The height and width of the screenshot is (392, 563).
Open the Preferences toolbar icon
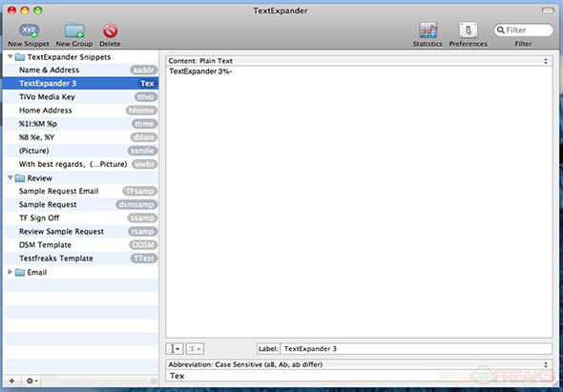point(468,31)
